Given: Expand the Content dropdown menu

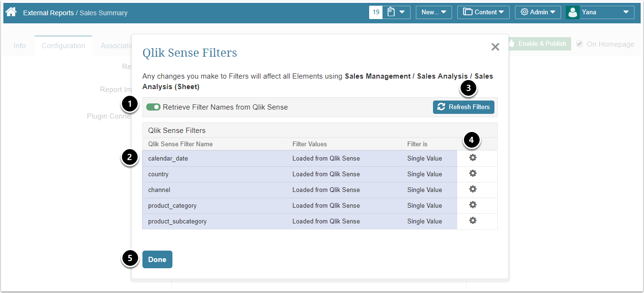Looking at the screenshot, I should click(x=483, y=12).
